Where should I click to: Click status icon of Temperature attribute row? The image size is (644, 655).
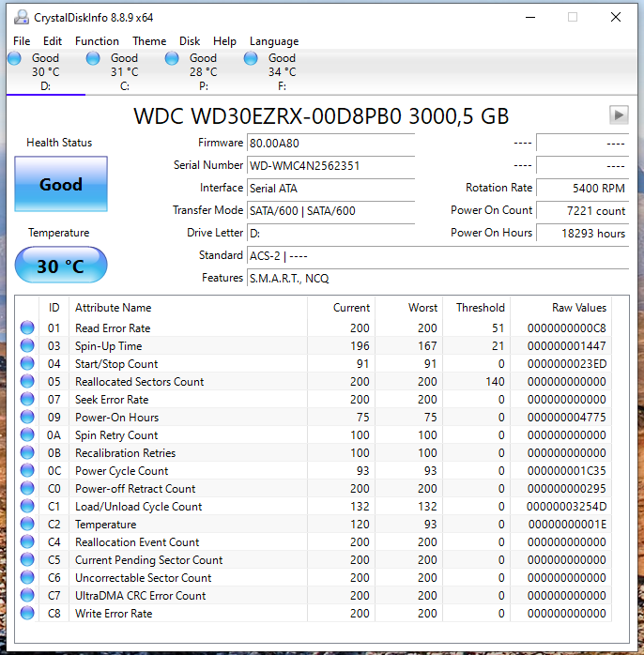point(27,524)
